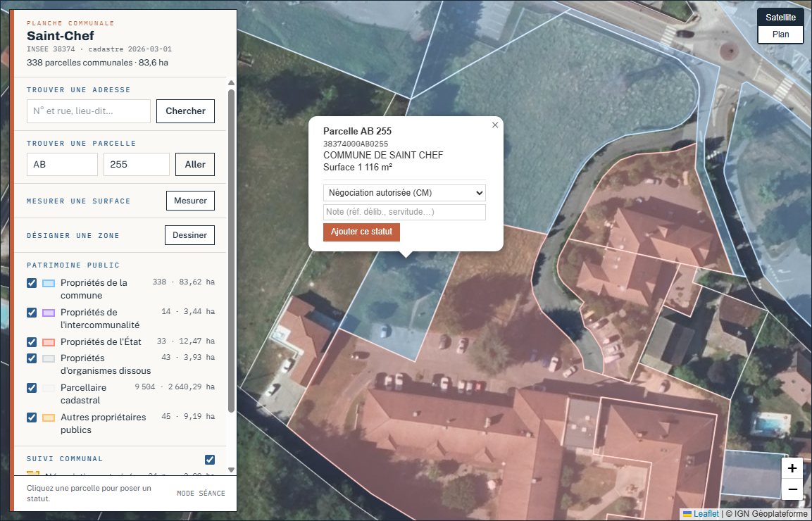Click the grey organismes dissous swatch
Image resolution: width=812 pixels, height=521 pixels.
[x=49, y=358]
